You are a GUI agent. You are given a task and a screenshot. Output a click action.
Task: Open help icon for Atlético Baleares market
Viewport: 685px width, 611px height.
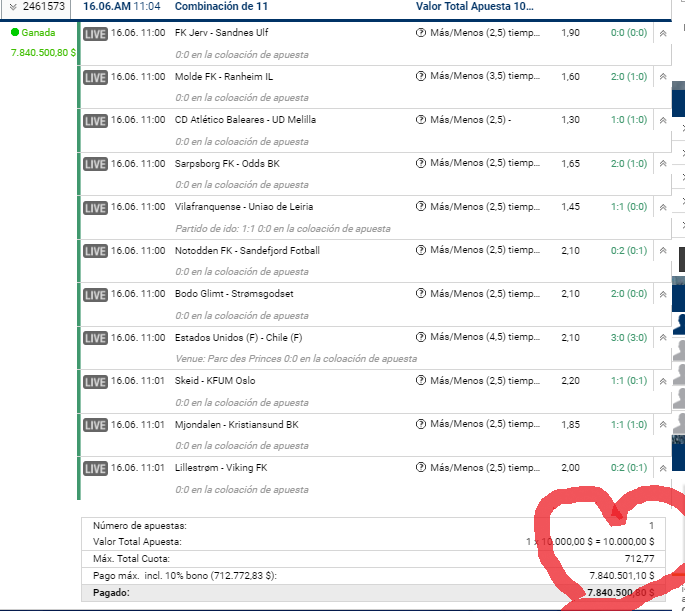click(x=421, y=119)
